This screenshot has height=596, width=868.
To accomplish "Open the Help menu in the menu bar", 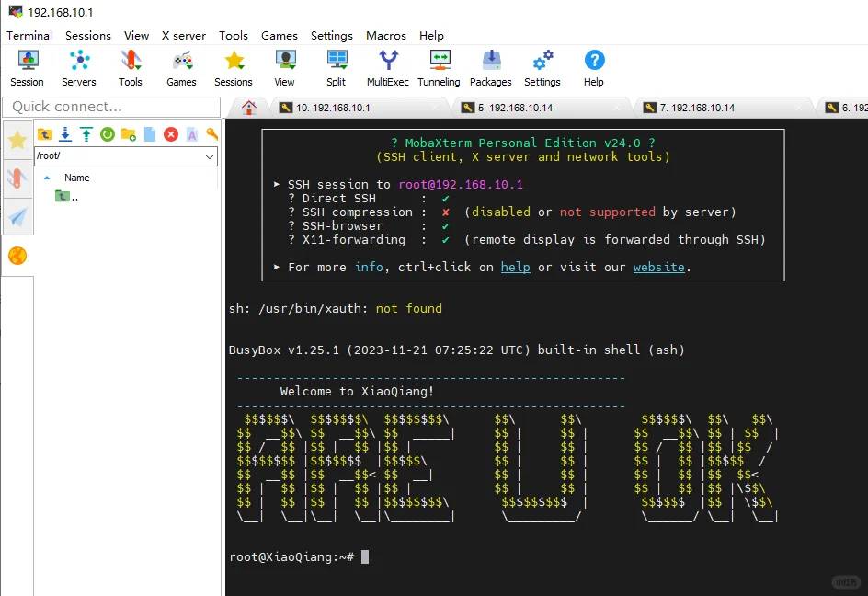I will (431, 36).
